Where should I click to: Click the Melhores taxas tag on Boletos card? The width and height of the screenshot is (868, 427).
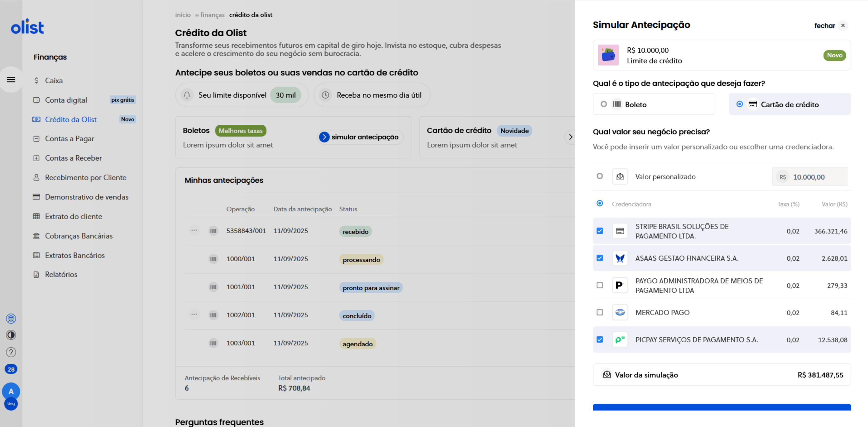click(241, 131)
